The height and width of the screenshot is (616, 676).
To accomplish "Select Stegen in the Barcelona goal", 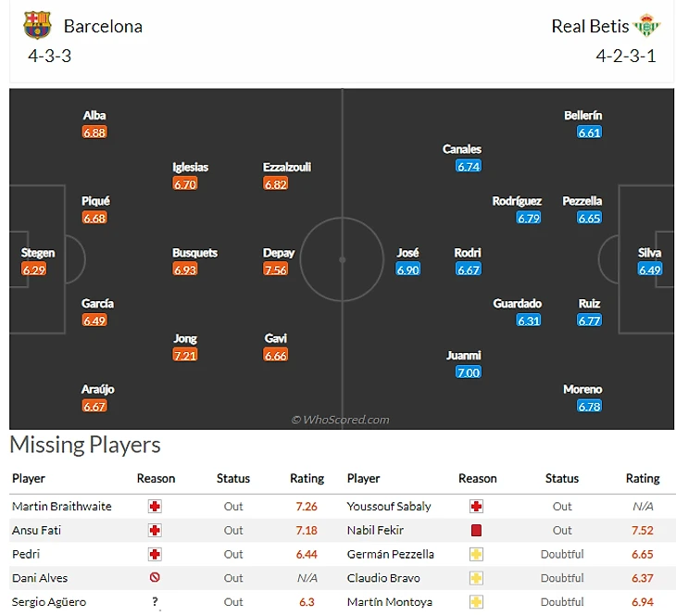I will [x=38, y=253].
